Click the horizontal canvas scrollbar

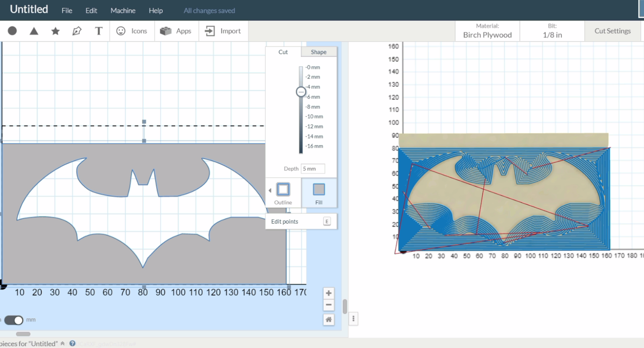pos(23,334)
